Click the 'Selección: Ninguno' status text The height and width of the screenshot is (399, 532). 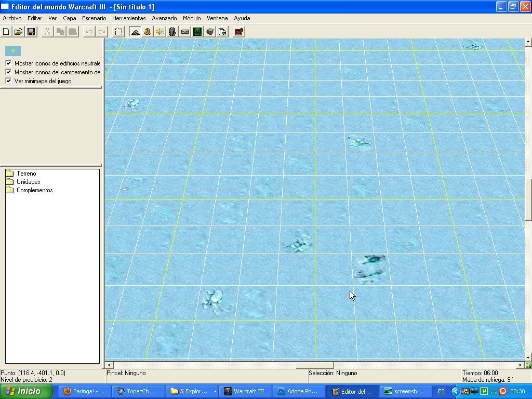tap(333, 373)
